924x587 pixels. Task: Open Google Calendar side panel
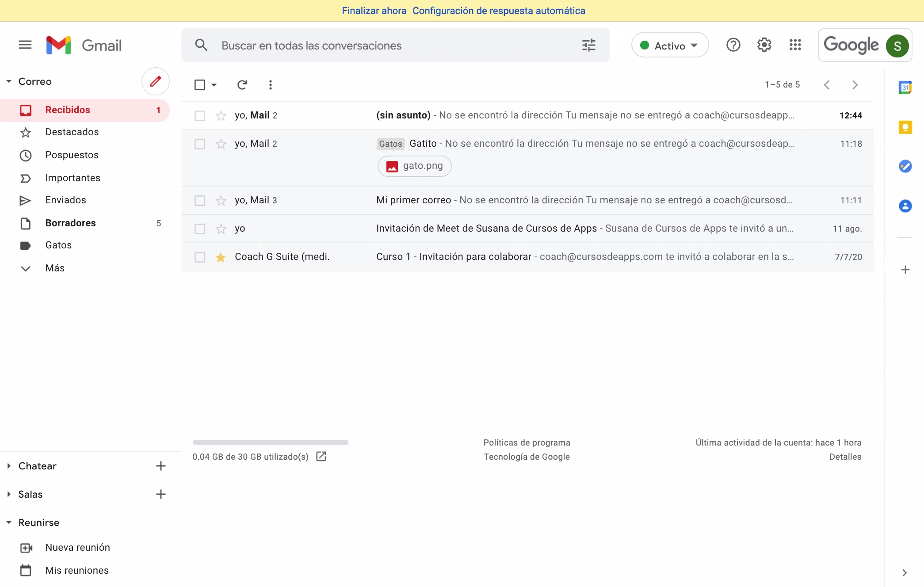coord(905,88)
